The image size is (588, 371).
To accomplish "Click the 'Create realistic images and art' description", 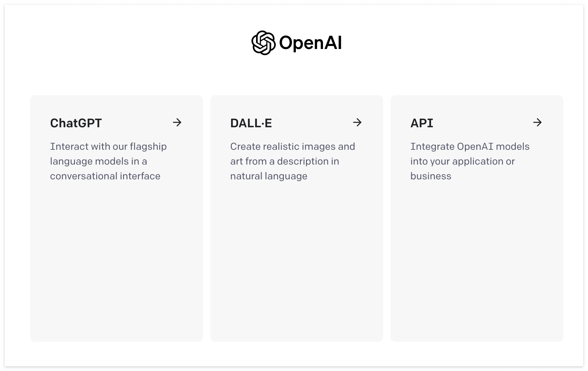I will click(x=292, y=161).
